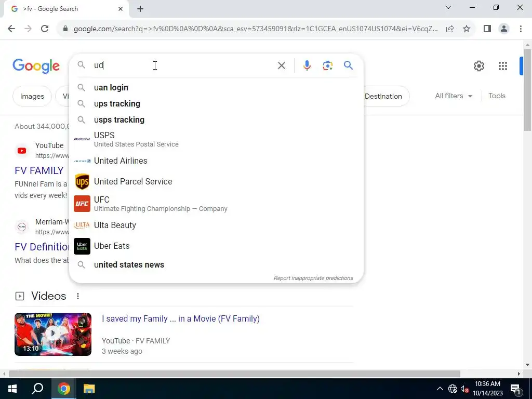Open the Videos section options menu
This screenshot has width=532, height=399.
coord(78,296)
